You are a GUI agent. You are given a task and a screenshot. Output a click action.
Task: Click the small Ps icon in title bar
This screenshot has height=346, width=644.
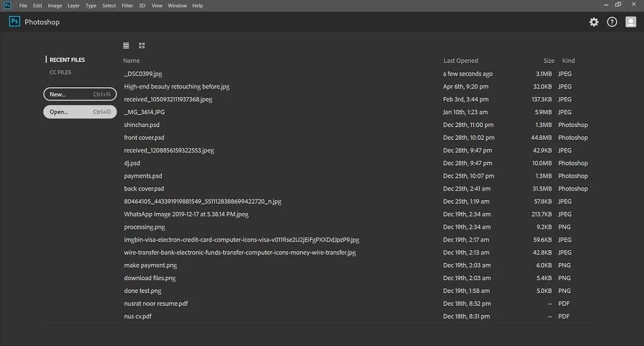[x=7, y=5]
